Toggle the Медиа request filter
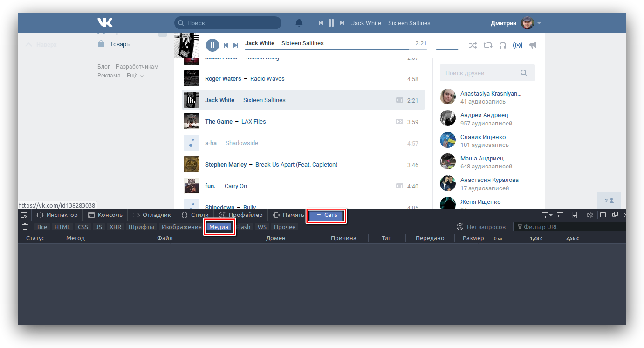Screen dimensions: 644x348 [x=219, y=227]
